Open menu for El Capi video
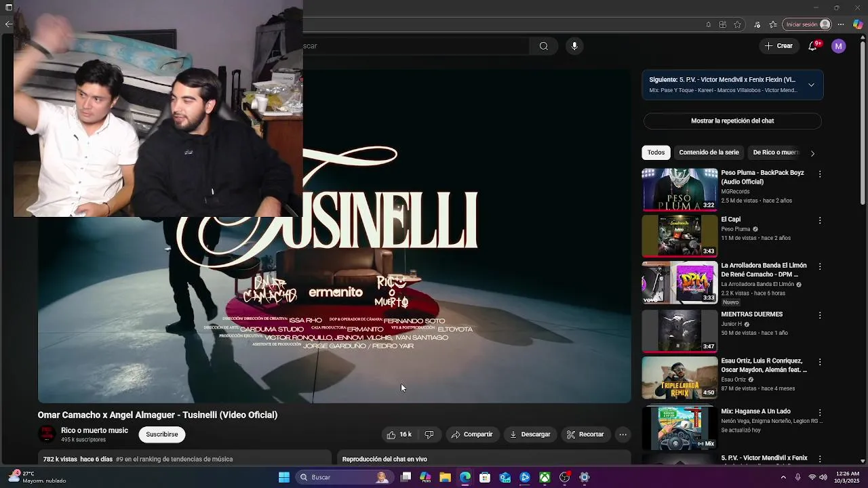Screen dimensions: 868x488 point(820,220)
